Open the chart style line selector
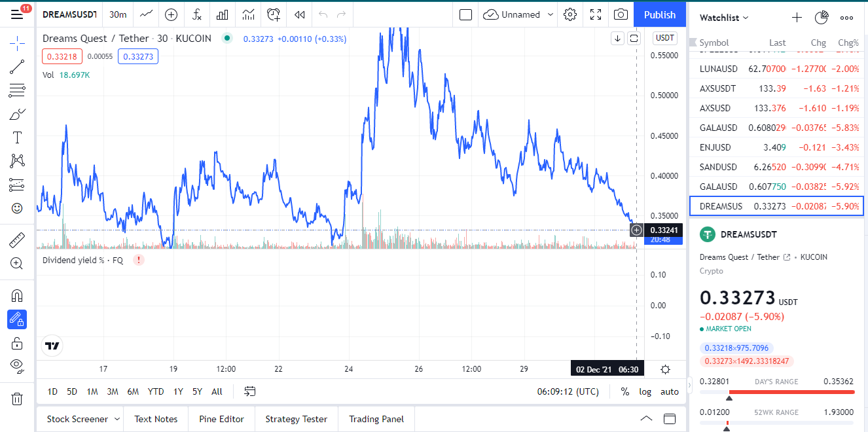Image resolution: width=868 pixels, height=432 pixels. pyautogui.click(x=147, y=14)
